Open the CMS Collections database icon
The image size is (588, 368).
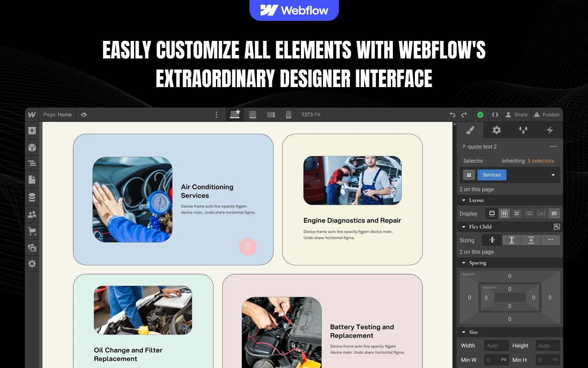pos(32,197)
